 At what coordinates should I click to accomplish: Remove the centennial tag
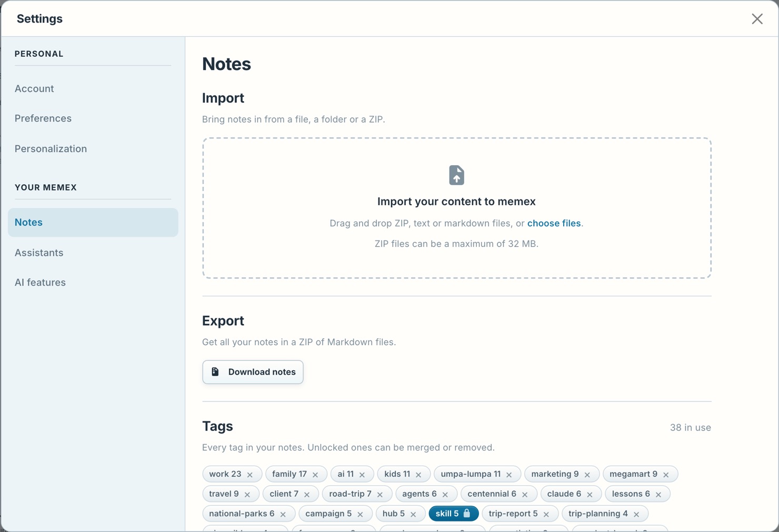(x=525, y=495)
